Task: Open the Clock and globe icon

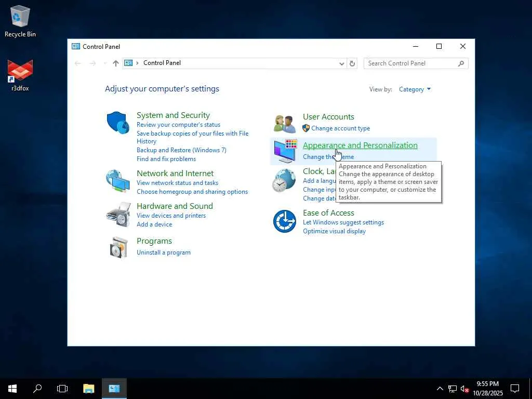Action: tap(284, 180)
